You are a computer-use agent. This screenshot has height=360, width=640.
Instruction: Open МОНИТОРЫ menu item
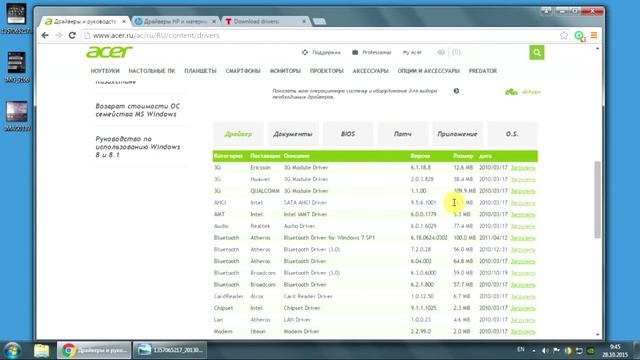(x=285, y=71)
